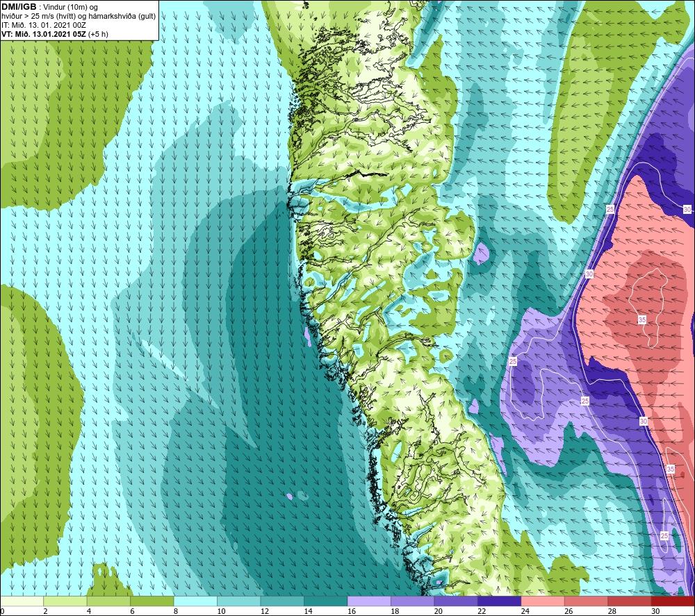Viewport: 695px width, 616px height.
Task: Pick the teal 12–14 m/s legend swatch
Action: [x=282, y=601]
